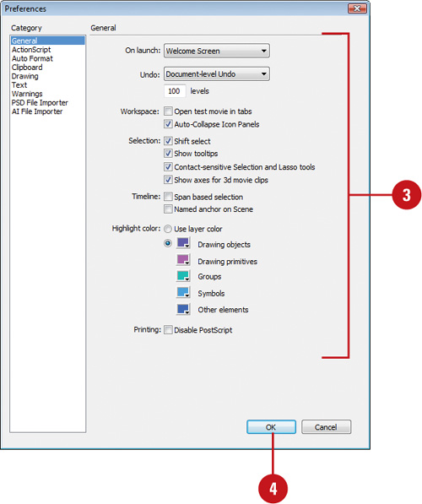
Task: Pick a new Groups highlight color
Action: [x=183, y=276]
